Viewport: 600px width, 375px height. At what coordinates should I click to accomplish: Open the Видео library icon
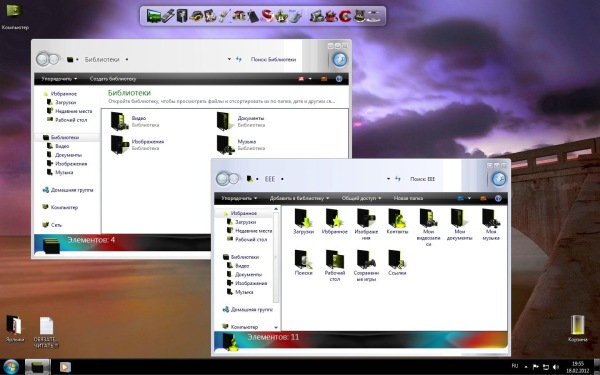(x=119, y=121)
